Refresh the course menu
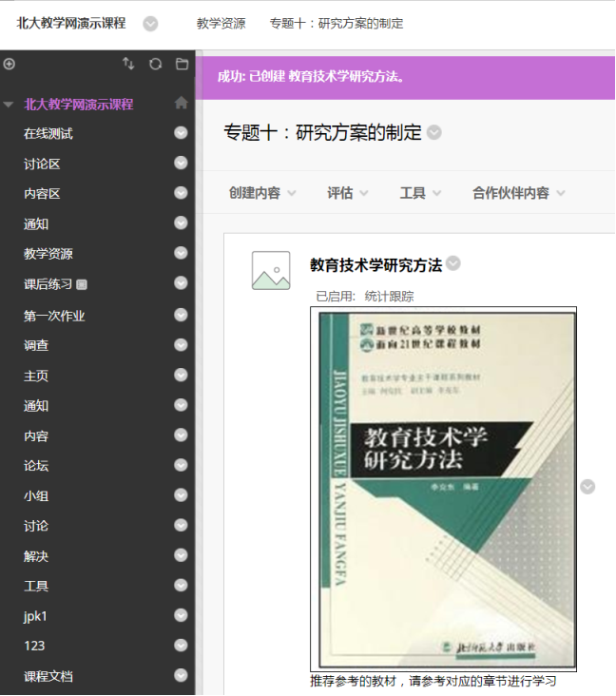Image resolution: width=616 pixels, height=696 pixels. 155,65
